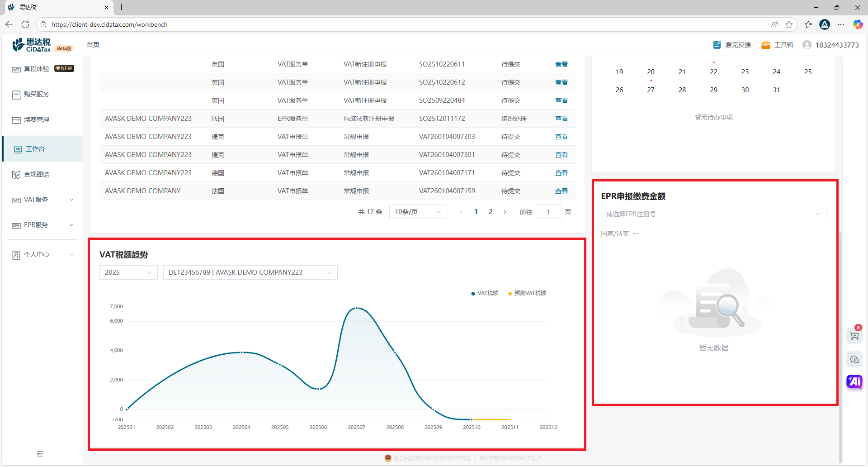Select 购买服务 in the sidebar
This screenshot has width=868, height=467.
pyautogui.click(x=37, y=94)
